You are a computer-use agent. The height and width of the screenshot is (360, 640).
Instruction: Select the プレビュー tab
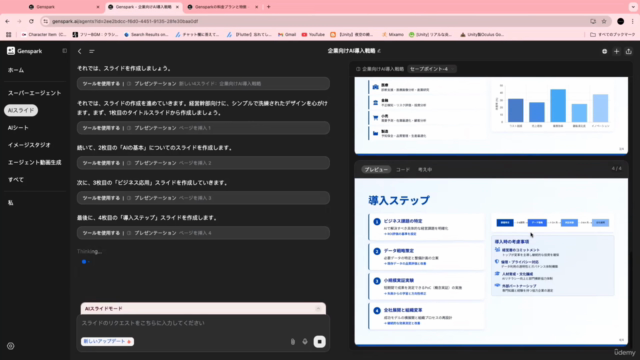click(x=376, y=169)
